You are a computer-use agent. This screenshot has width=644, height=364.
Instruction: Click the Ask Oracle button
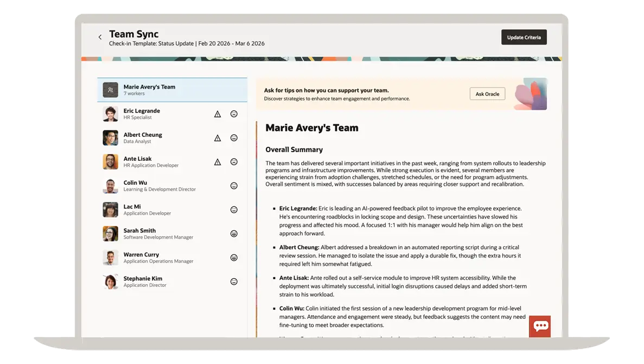click(487, 94)
